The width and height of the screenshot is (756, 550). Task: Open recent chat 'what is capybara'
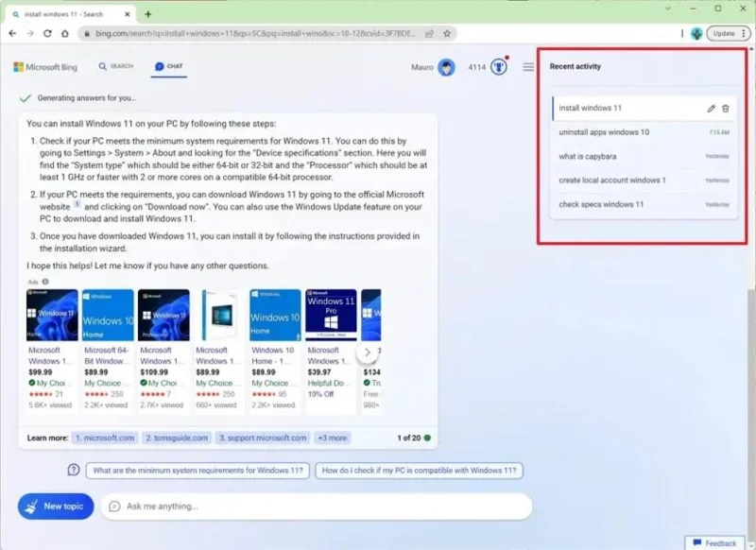pos(644,156)
